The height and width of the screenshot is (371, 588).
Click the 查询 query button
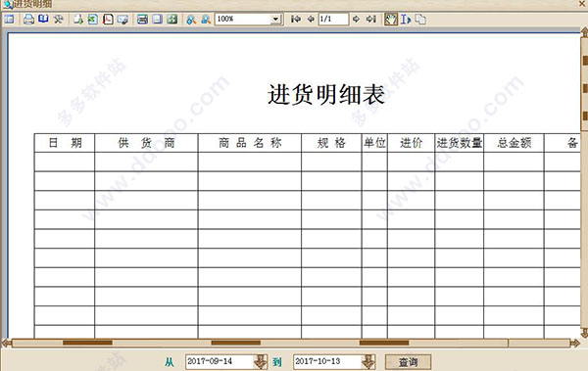408,362
